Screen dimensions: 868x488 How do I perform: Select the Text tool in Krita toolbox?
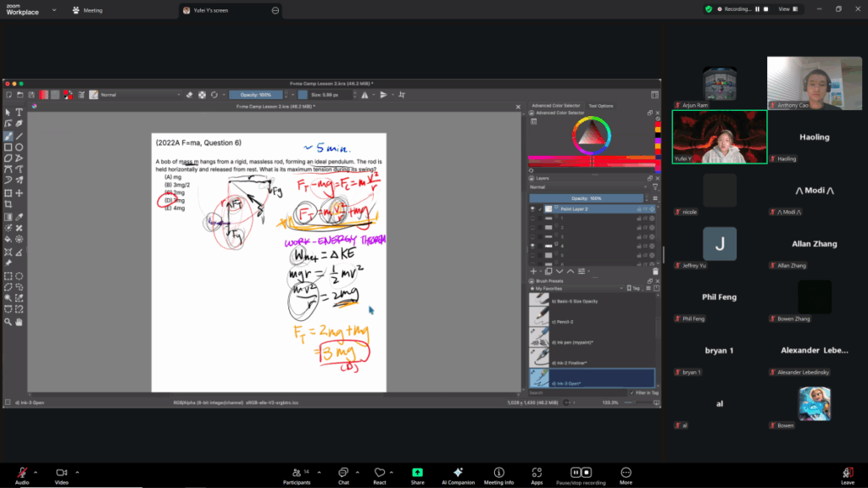(x=19, y=113)
